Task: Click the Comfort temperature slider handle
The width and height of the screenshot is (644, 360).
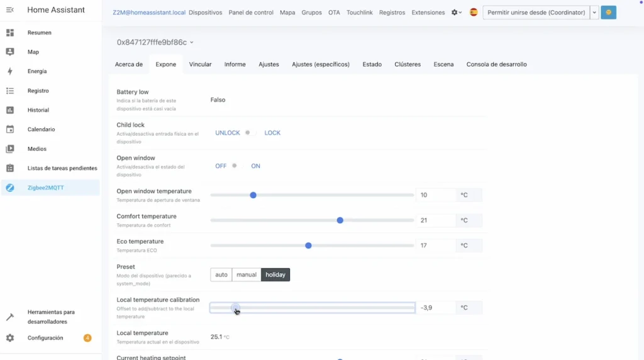Action: (x=340, y=221)
